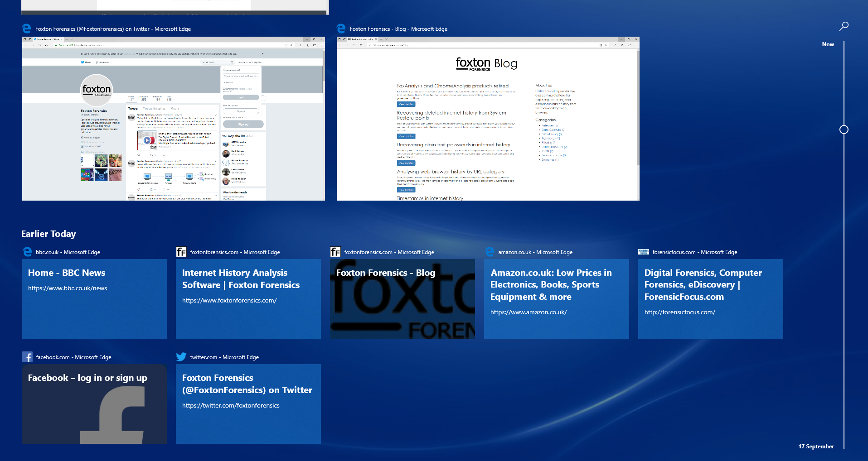Click the http://forensicfocus.com/ URL text
The image size is (868, 461).
click(680, 312)
